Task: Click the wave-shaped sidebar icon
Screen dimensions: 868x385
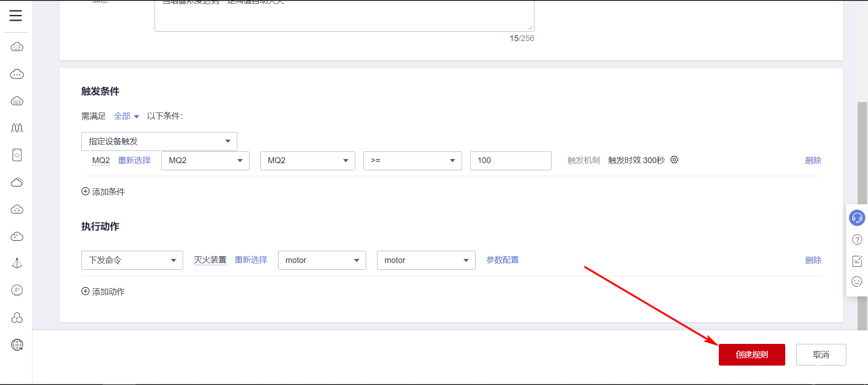Action: (x=17, y=128)
